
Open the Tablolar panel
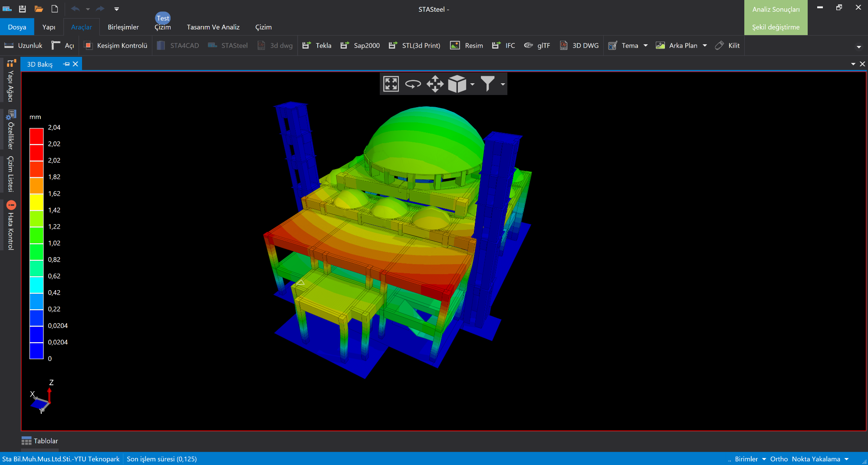(40, 441)
